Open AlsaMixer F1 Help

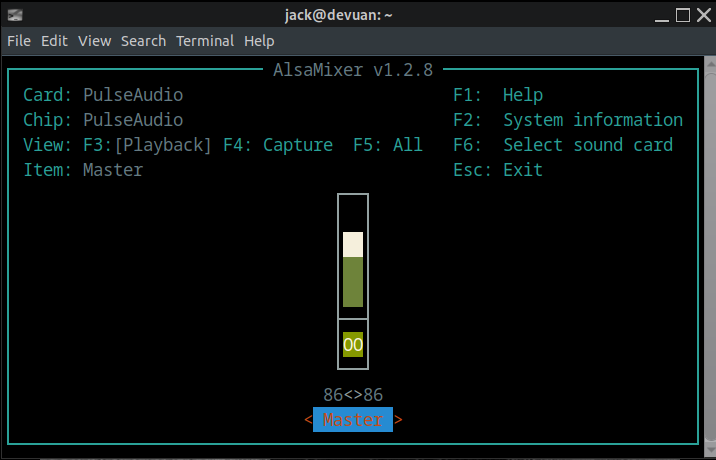tap(497, 95)
